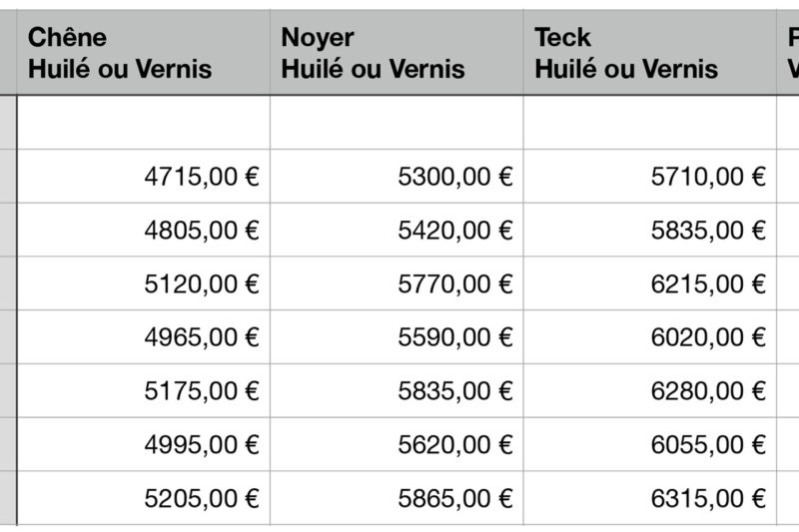
Task: Click the 6280,00 € cell
Action: (x=650, y=391)
